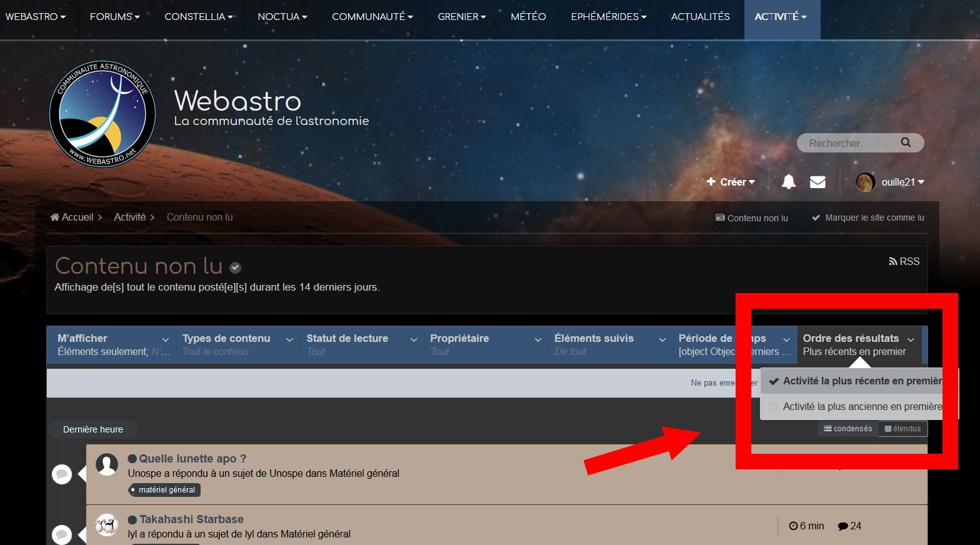Screen dimensions: 980x545
Task: Open the EPHÉMÉRIDES menu
Action: [609, 17]
